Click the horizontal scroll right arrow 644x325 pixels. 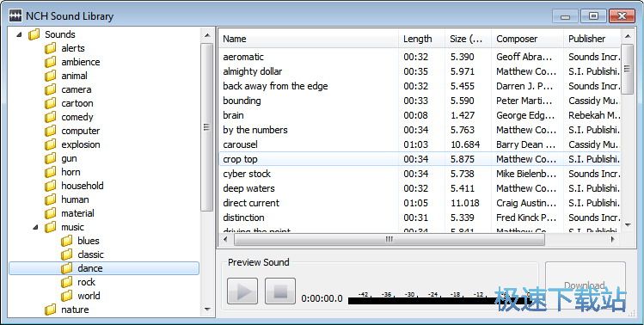(x=613, y=239)
